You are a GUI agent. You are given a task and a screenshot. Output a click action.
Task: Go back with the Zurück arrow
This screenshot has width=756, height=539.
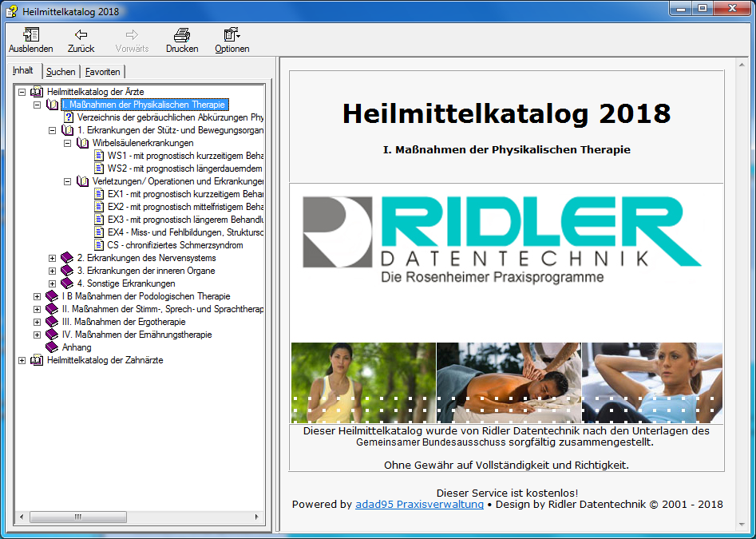pos(81,34)
